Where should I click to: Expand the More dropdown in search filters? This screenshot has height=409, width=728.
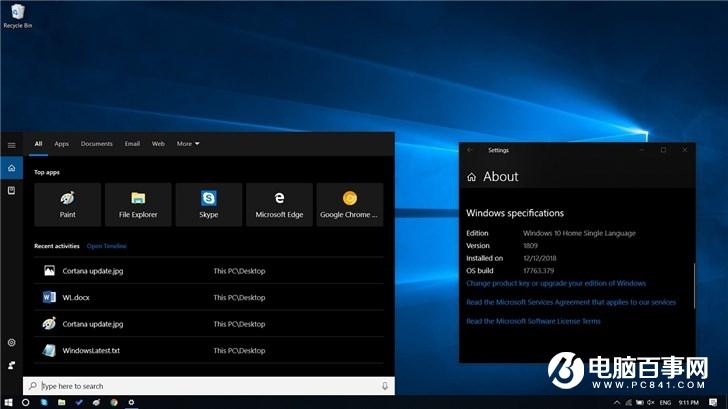point(188,144)
